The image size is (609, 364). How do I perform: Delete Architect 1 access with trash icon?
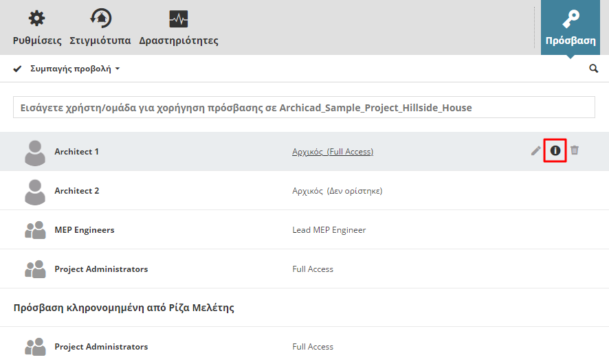click(575, 150)
